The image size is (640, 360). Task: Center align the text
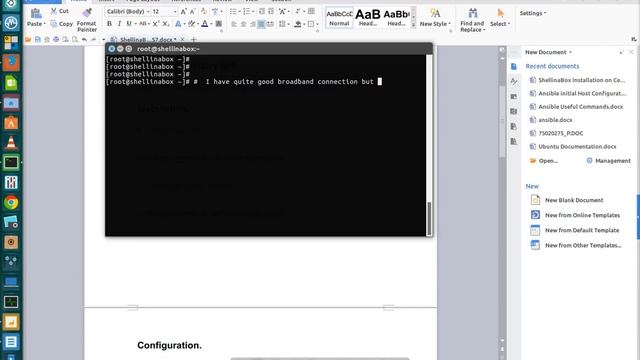[243, 24]
